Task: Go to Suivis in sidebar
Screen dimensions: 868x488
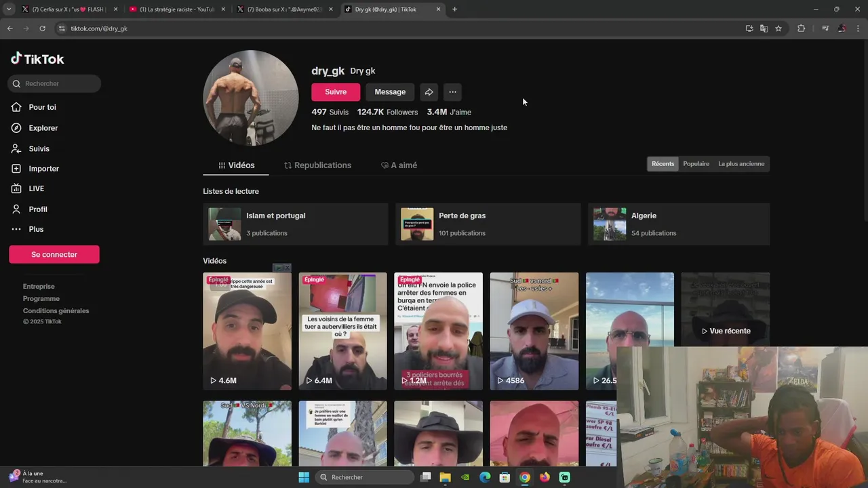Action: point(31,148)
